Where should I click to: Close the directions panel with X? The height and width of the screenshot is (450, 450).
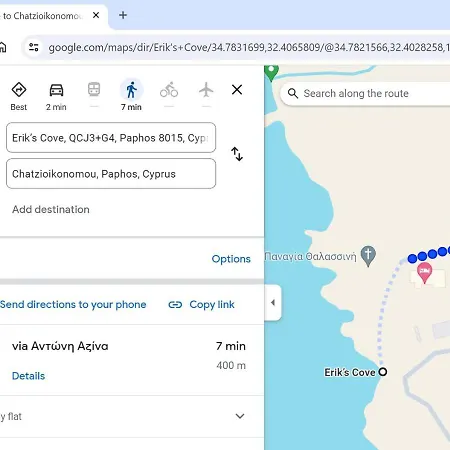pos(237,89)
